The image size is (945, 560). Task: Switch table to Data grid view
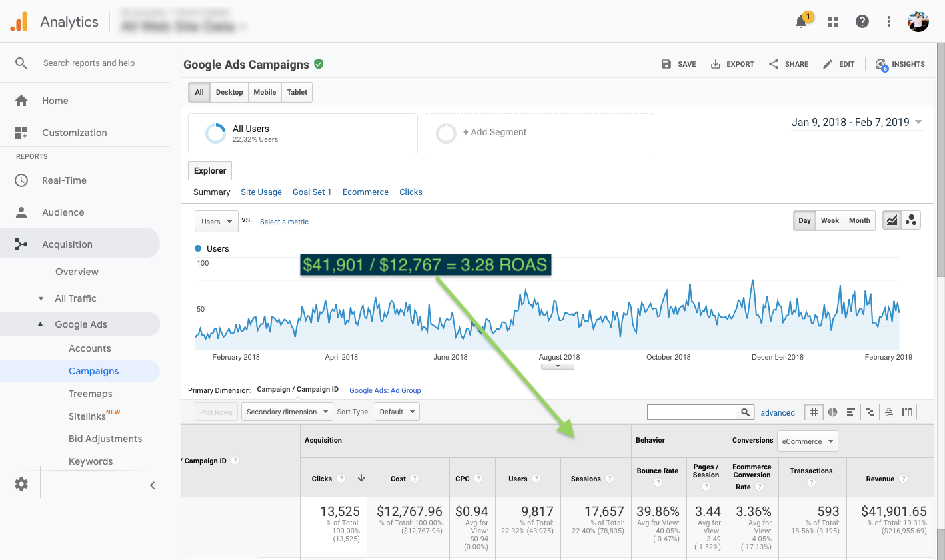[x=814, y=412]
